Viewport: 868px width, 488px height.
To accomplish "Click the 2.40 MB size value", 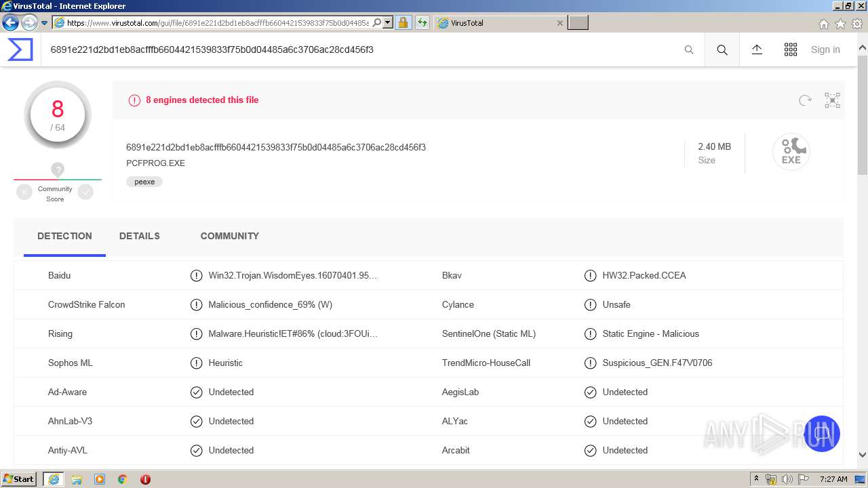I will (x=715, y=146).
